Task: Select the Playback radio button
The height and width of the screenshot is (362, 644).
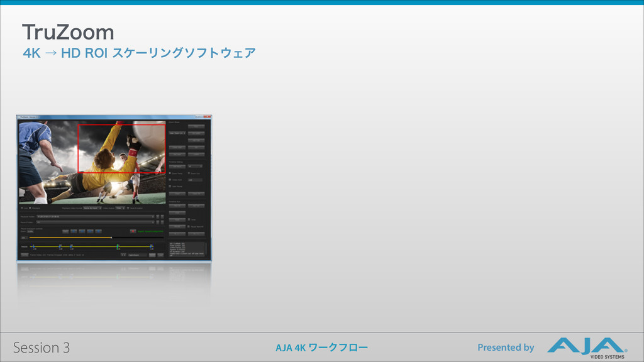Action: click(30, 208)
